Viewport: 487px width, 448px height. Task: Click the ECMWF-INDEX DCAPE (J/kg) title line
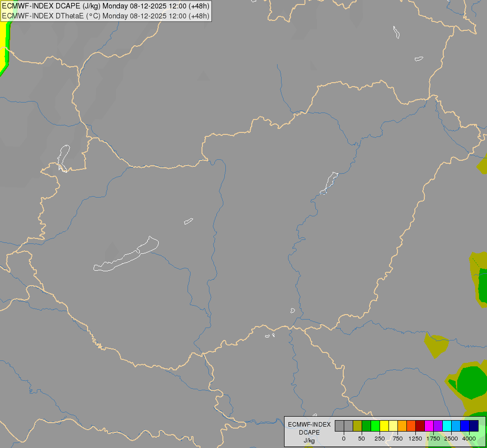pyautogui.click(x=105, y=6)
